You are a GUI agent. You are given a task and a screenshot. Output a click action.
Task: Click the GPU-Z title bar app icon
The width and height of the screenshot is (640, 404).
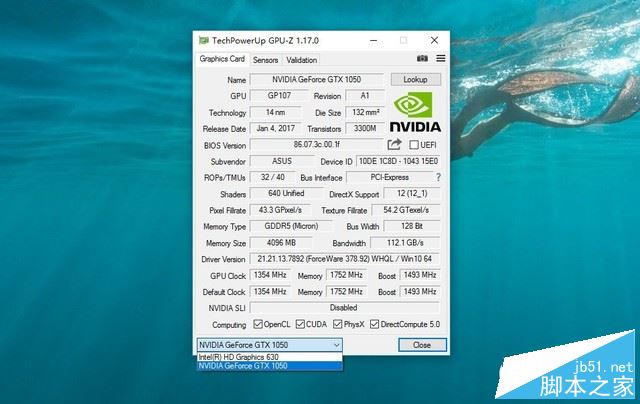point(203,40)
